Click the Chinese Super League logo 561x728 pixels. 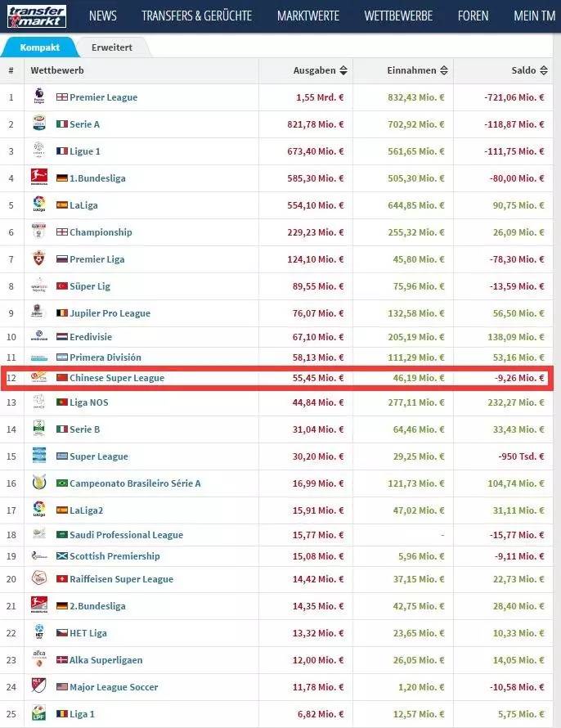[38, 378]
